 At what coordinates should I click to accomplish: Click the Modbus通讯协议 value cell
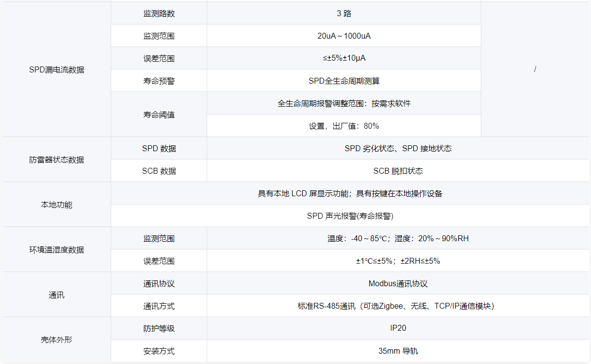(x=398, y=283)
